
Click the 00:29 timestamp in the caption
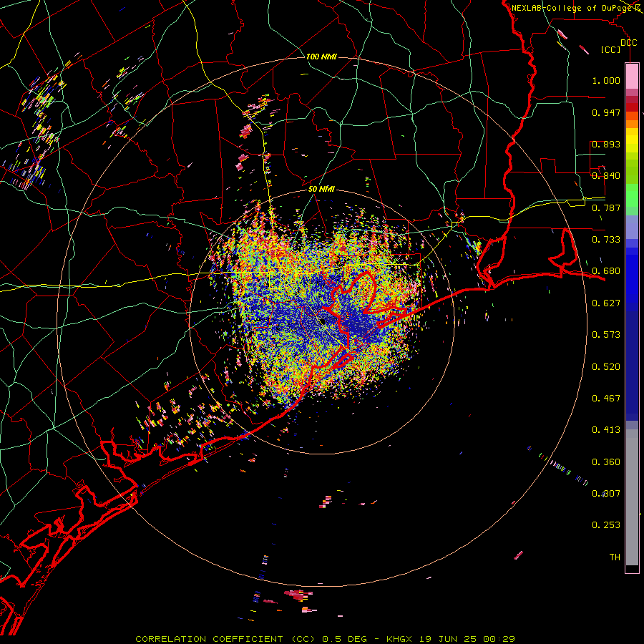tap(499, 639)
